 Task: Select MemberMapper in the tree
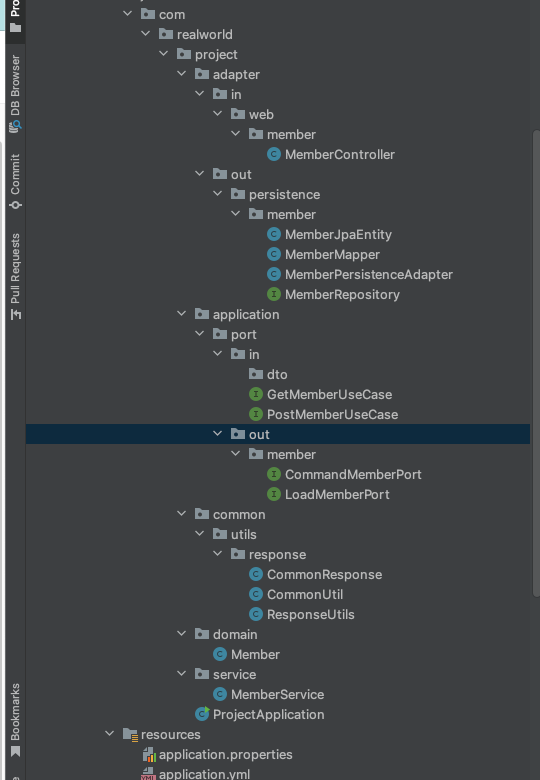pos(332,255)
